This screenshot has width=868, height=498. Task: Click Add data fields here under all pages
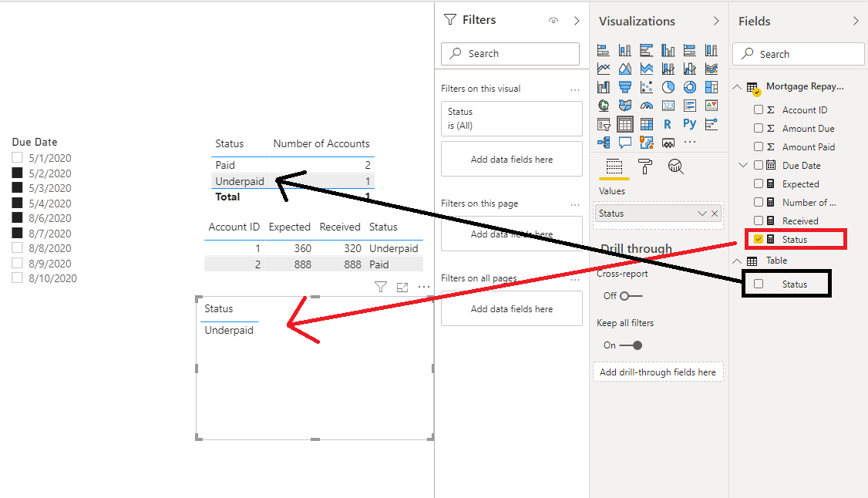click(512, 309)
